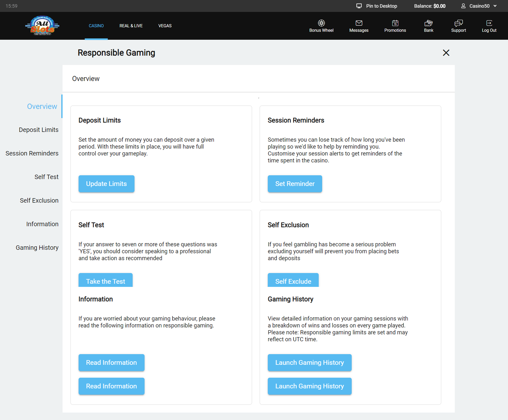Click the Promotions calendar icon
This screenshot has height=420, width=508.
pyautogui.click(x=395, y=23)
